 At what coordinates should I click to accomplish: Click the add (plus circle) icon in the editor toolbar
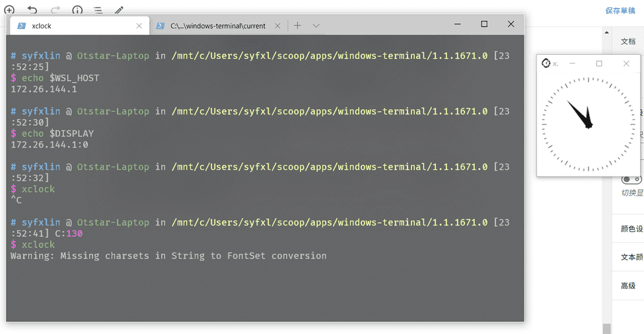pos(9,10)
